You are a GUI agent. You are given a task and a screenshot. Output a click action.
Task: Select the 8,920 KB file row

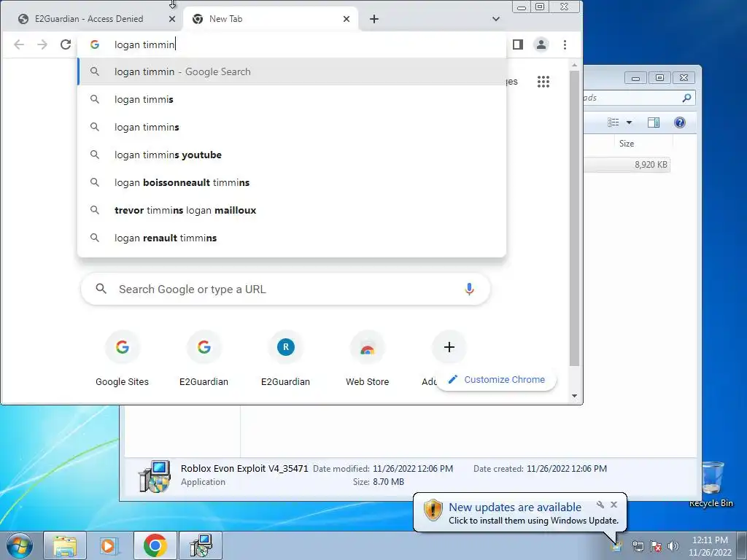[627, 165]
